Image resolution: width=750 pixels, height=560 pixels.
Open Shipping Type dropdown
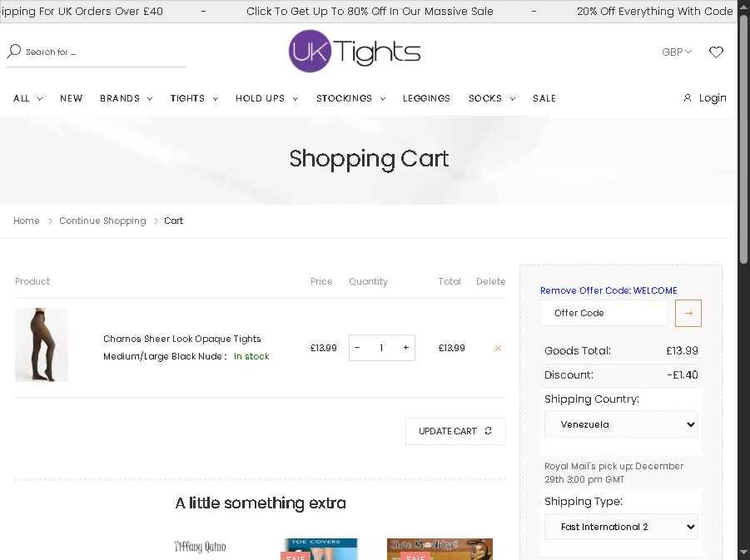tap(621, 527)
